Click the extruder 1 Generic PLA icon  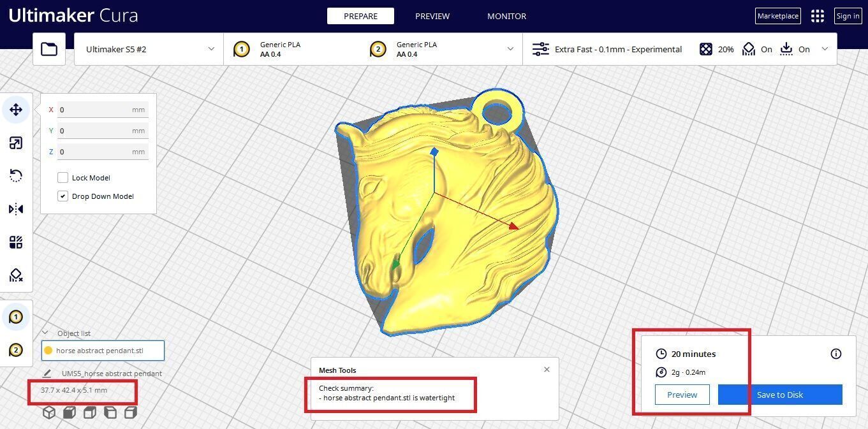[x=241, y=49]
